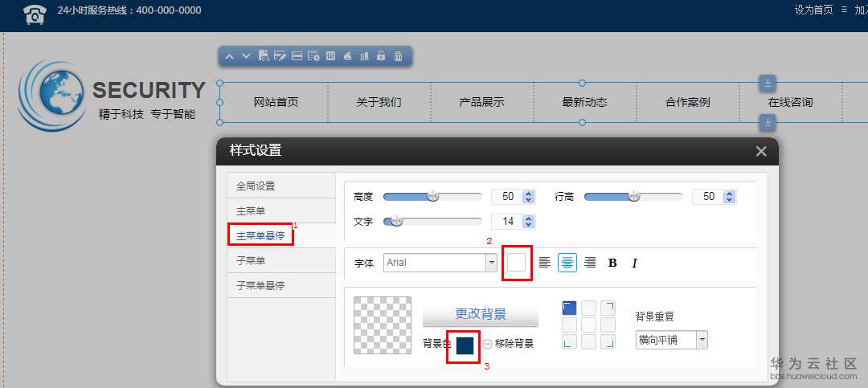
Task: Click the list-with-gear settings icon in toolbar
Action: (314, 56)
